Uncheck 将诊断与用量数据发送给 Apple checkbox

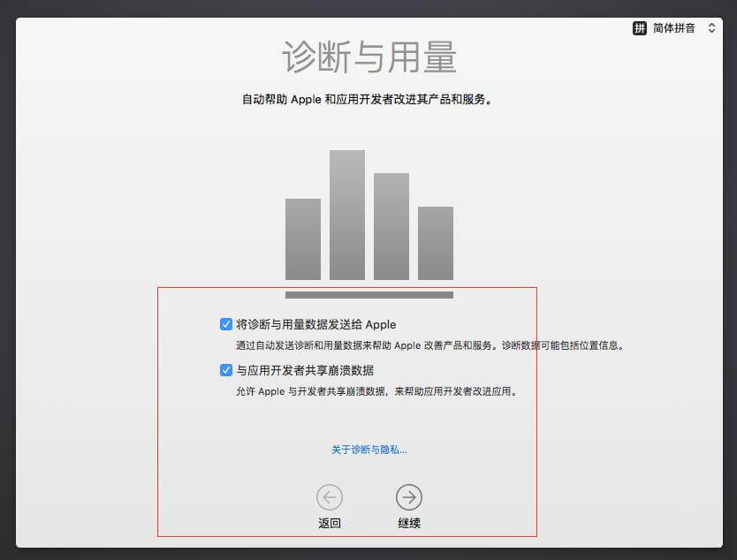click(226, 324)
